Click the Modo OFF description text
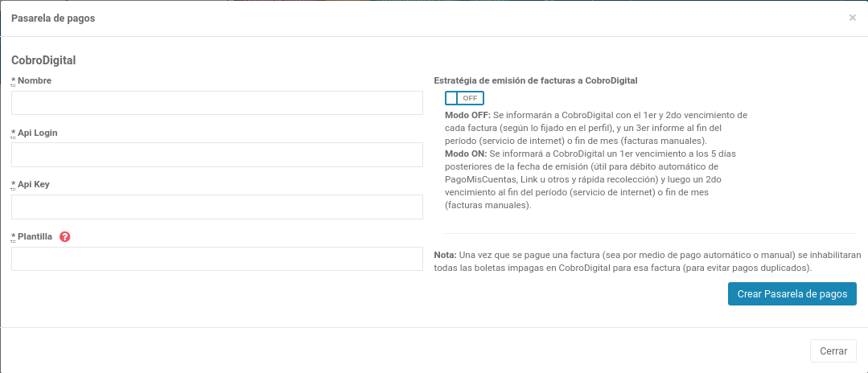Viewport: 868px width, 373px height. (596, 128)
